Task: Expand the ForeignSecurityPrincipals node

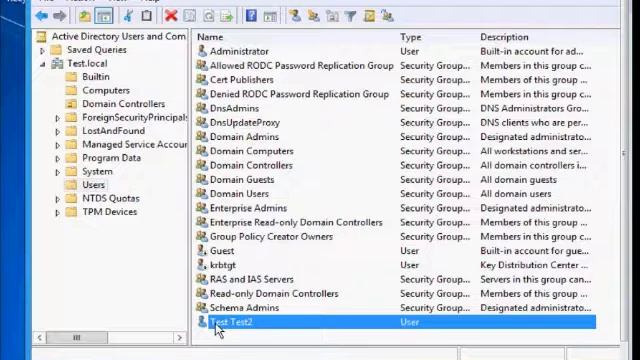Action: coord(58,118)
